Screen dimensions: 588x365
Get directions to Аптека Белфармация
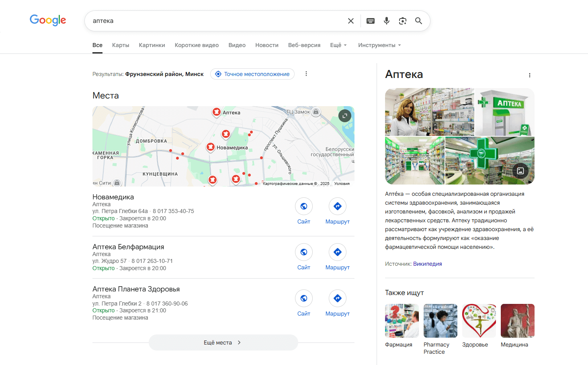coord(338,252)
